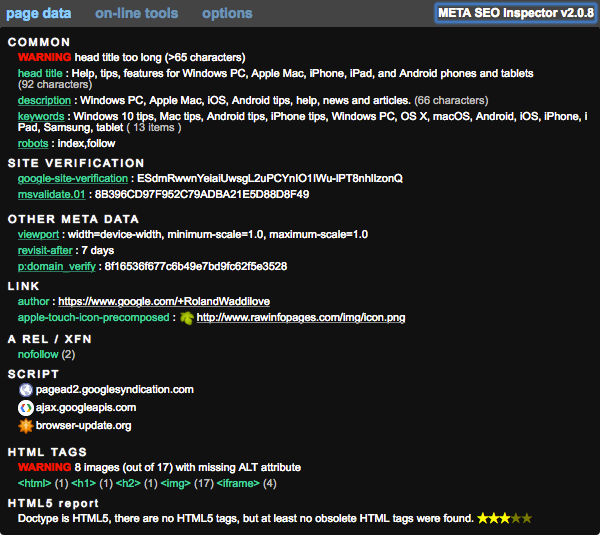Click the apple touch icon thumbnail
Image resolution: width=600 pixels, height=536 pixels.
187,318
